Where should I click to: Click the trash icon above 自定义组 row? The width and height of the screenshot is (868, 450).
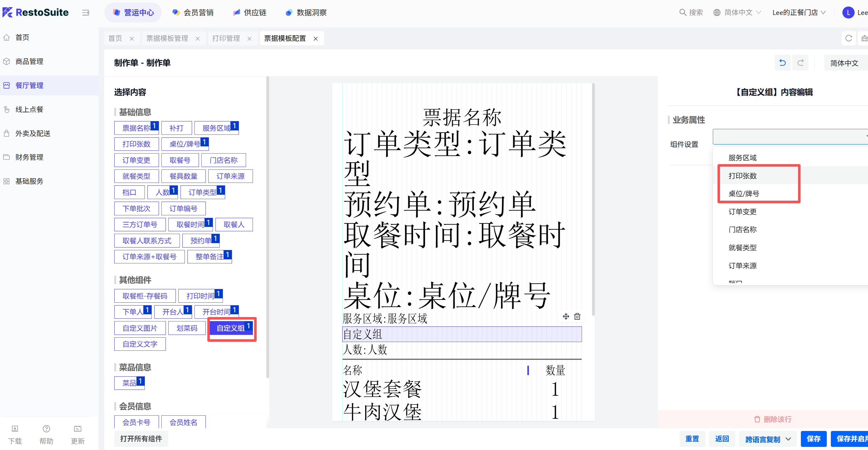click(577, 316)
